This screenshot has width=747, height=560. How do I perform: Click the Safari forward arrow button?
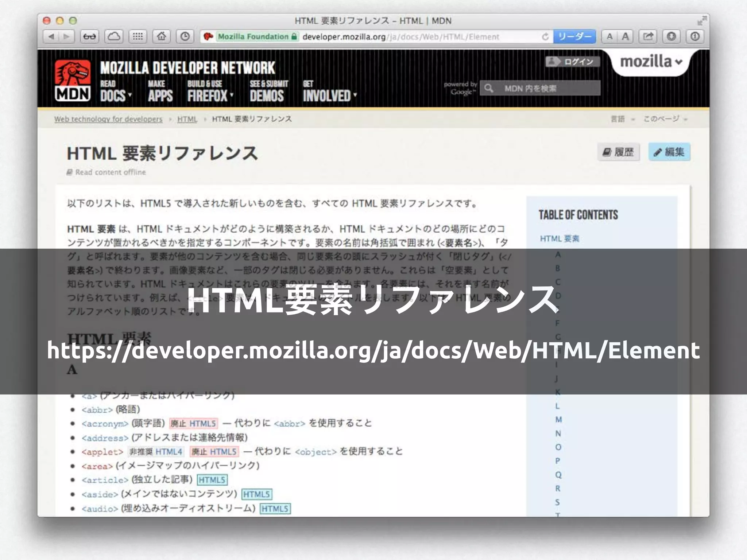66,36
